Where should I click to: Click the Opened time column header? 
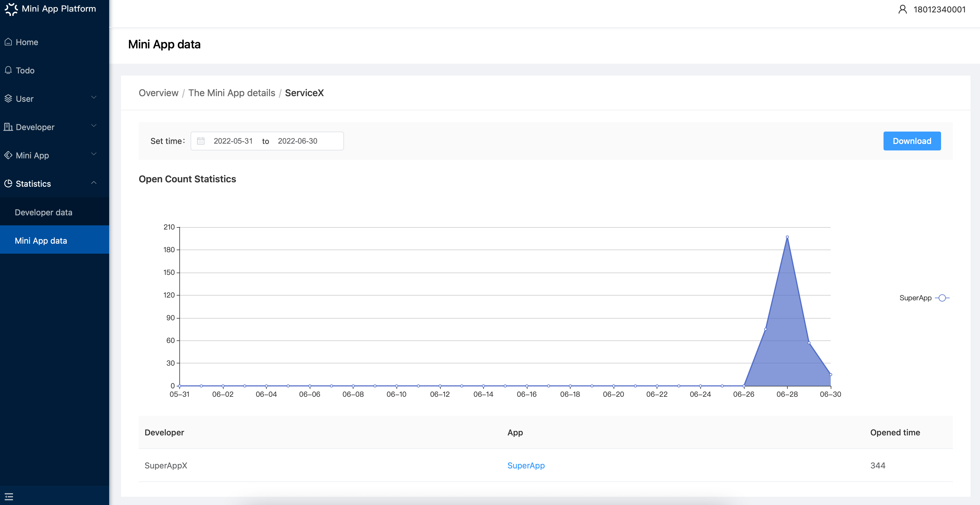coord(895,432)
